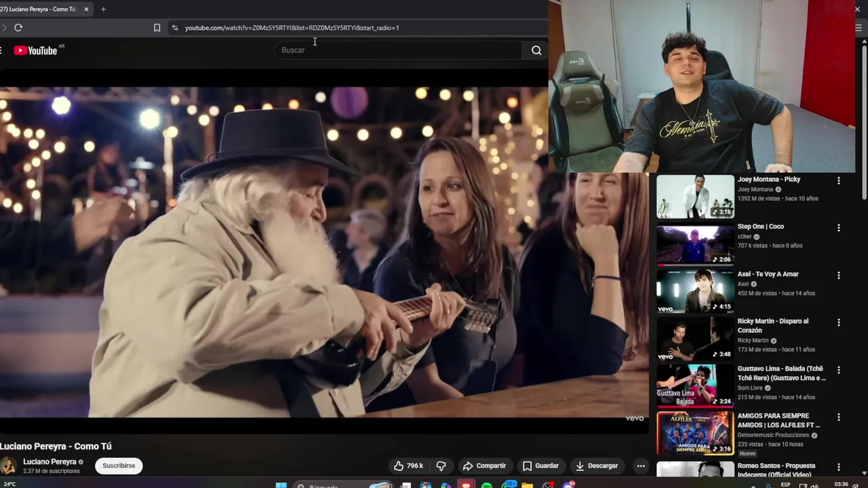Select the YouTube URL in the address bar

292,28
